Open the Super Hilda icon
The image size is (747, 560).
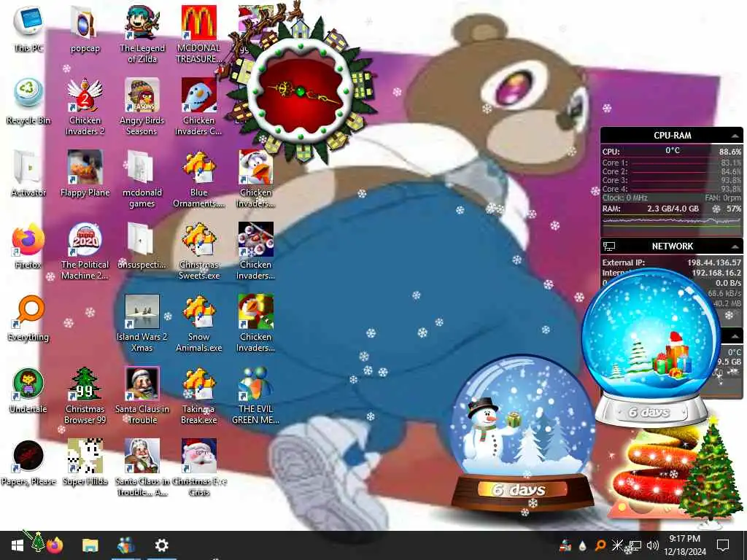pos(85,463)
